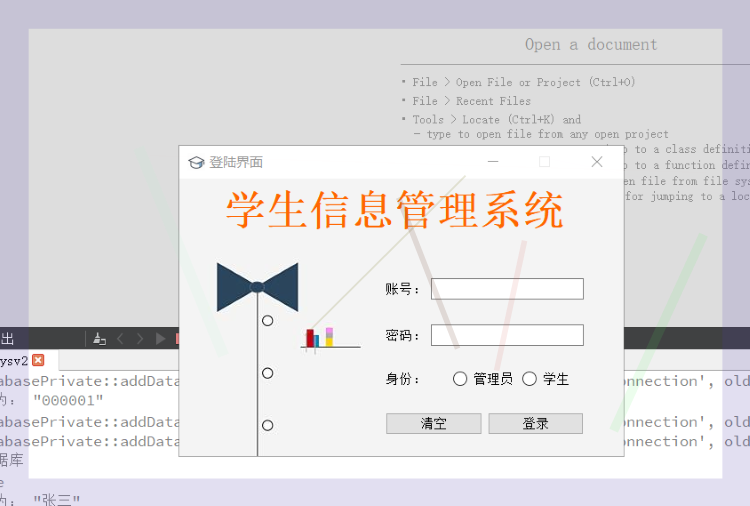The width and height of the screenshot is (750, 506).
Task: Select the 学生 radio button
Action: click(x=529, y=379)
